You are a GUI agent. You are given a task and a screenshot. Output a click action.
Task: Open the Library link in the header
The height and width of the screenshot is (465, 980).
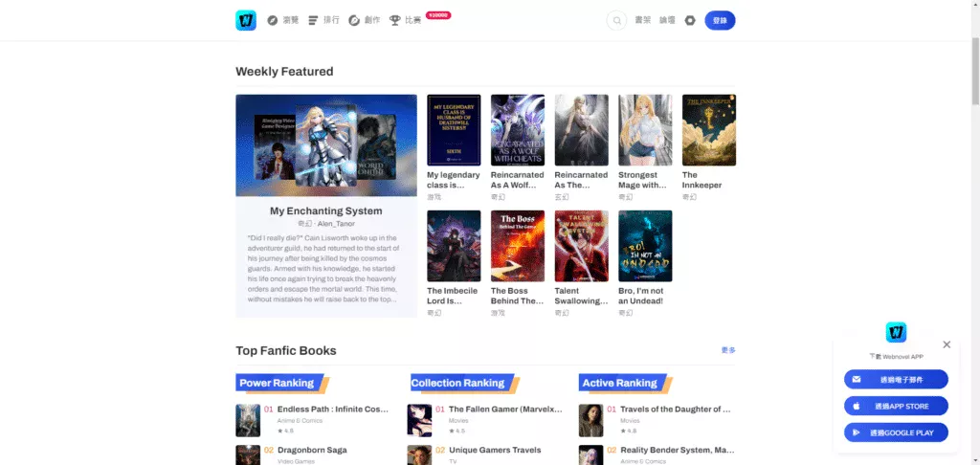(x=642, y=20)
